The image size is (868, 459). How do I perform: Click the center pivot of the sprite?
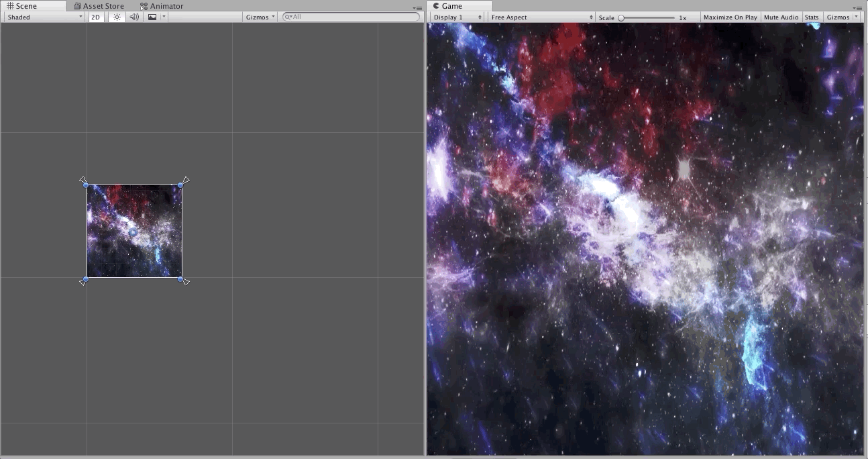[x=133, y=232]
